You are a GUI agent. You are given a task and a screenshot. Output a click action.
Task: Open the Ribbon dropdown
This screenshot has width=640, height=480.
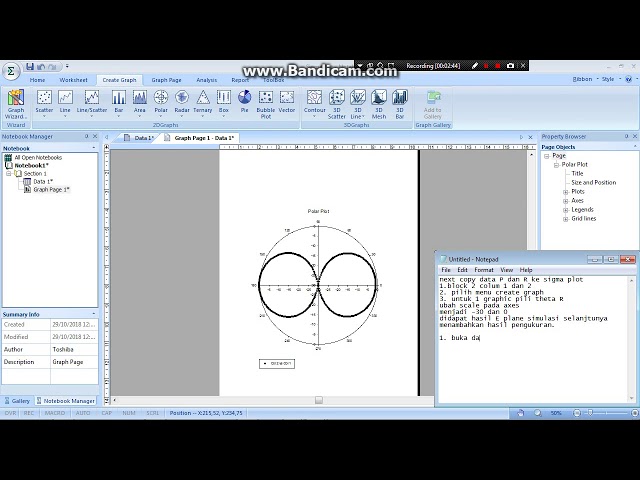[x=585, y=79]
